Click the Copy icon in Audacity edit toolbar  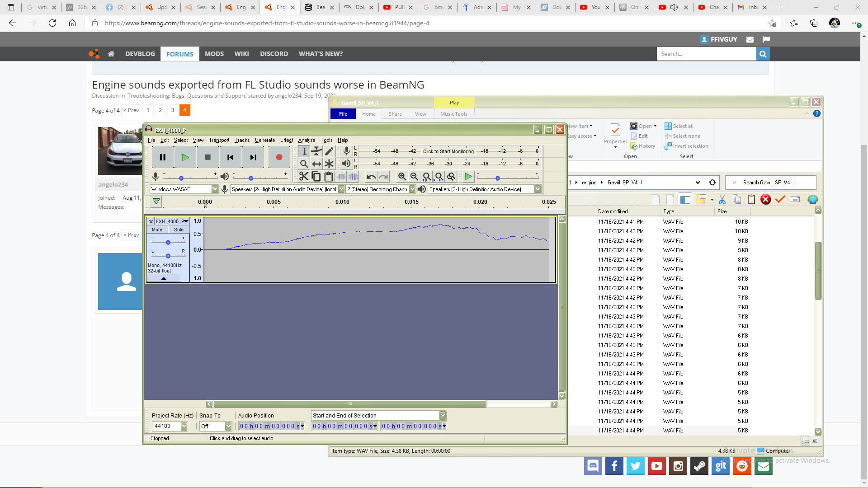coord(316,177)
